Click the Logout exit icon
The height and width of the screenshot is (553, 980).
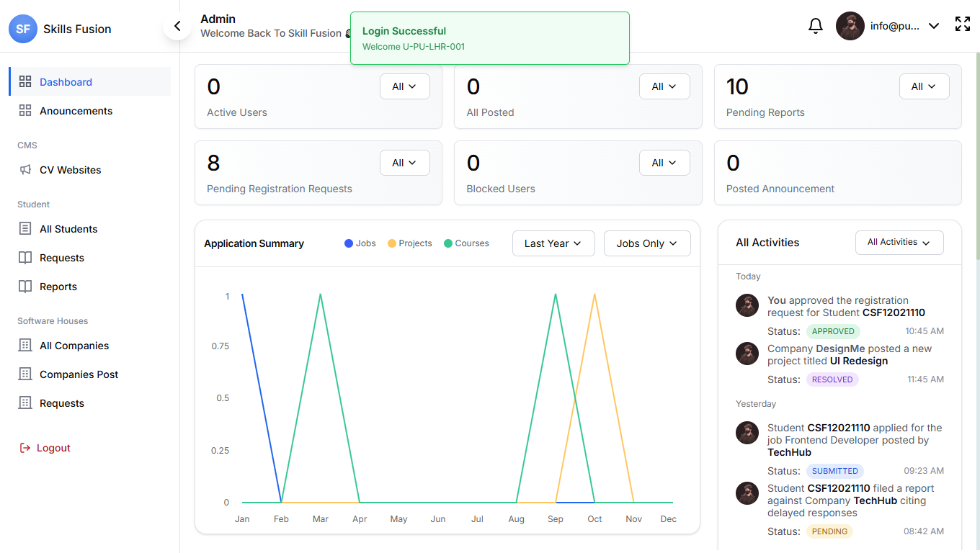click(x=25, y=448)
